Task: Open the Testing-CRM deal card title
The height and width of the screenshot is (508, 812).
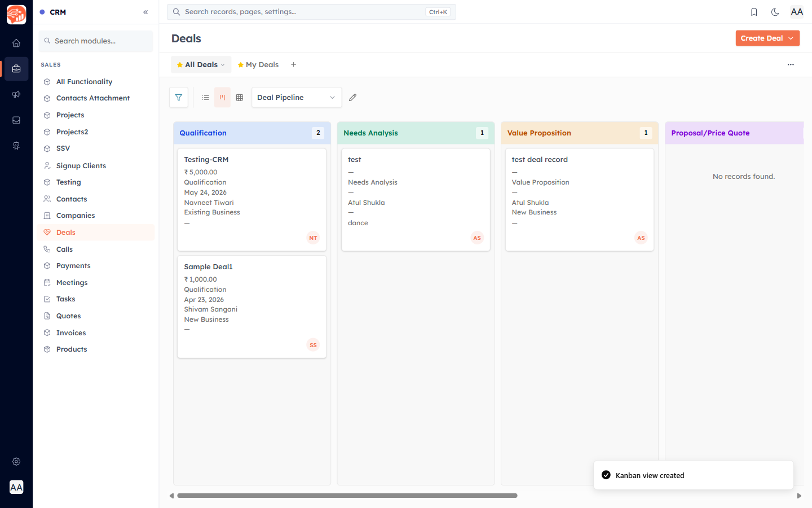Action: (x=206, y=160)
